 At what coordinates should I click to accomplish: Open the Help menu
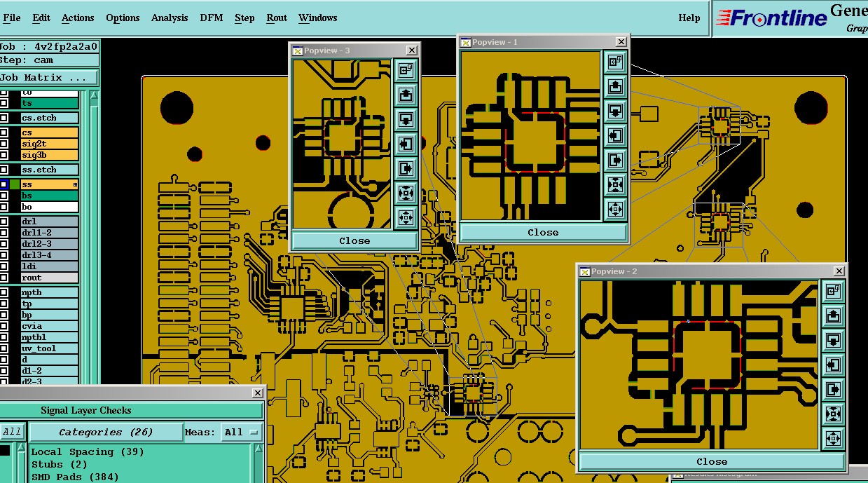point(689,18)
